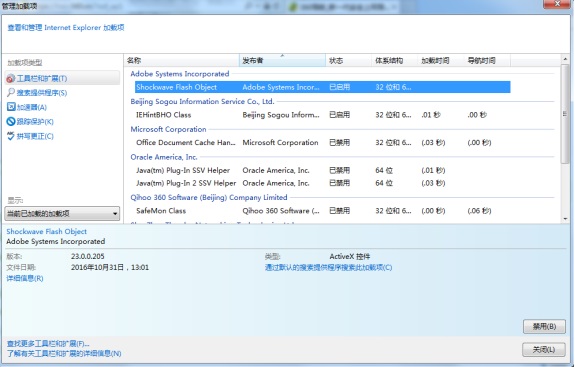Select 加速器(A) add-on type

(x=32, y=107)
